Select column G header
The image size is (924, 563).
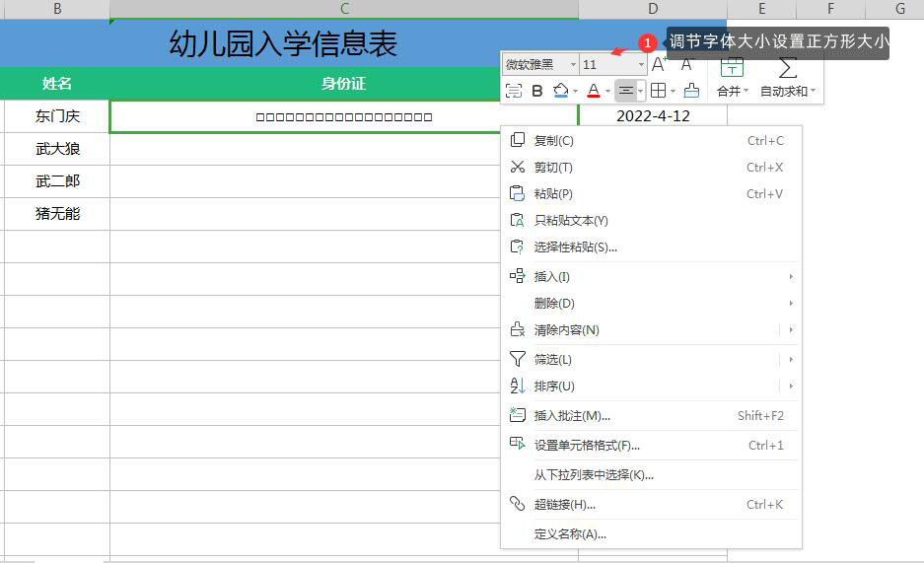pyautogui.click(x=894, y=9)
